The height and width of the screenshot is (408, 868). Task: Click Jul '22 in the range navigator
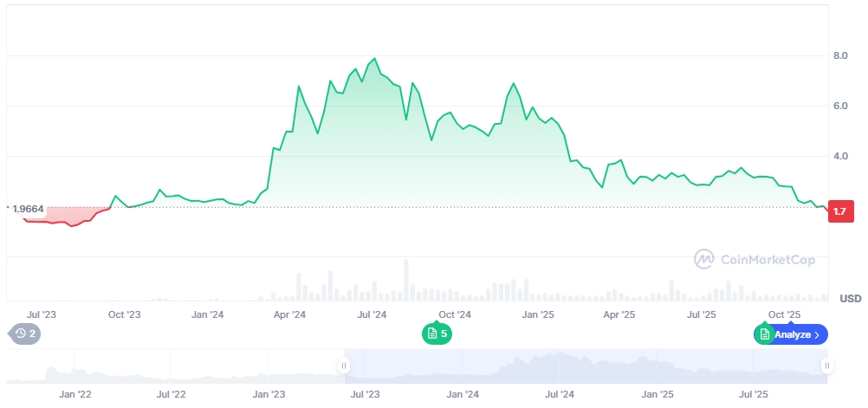pyautogui.click(x=171, y=394)
